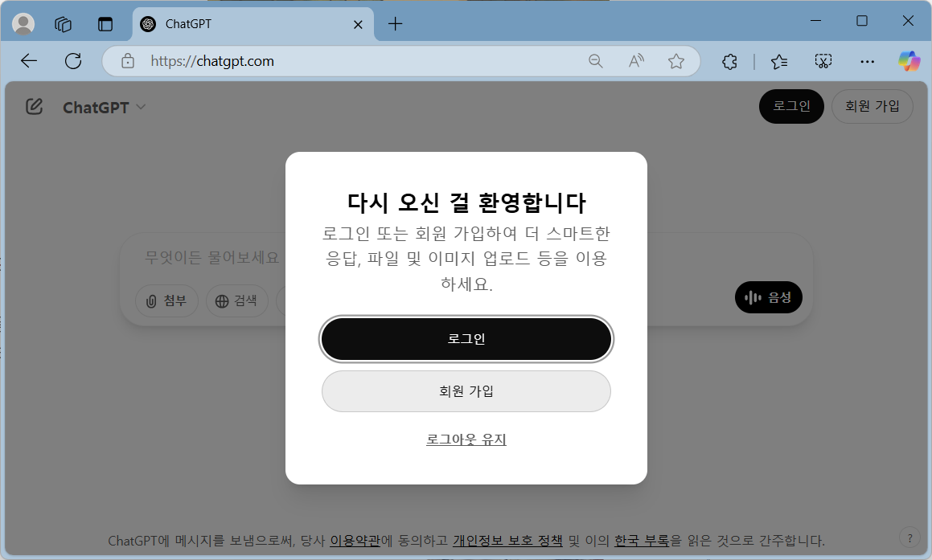The height and width of the screenshot is (560, 932).
Task: Open the 개인정보 보호 정책 link
Action: [x=507, y=541]
